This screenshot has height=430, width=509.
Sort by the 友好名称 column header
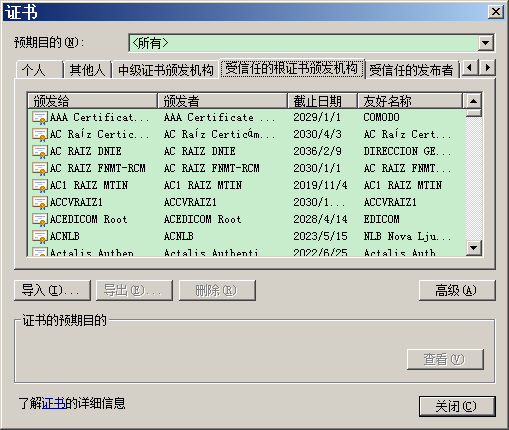tap(410, 101)
